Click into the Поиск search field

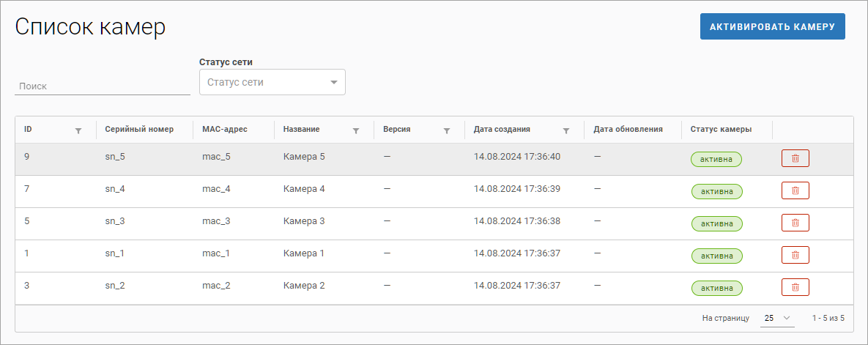102,86
